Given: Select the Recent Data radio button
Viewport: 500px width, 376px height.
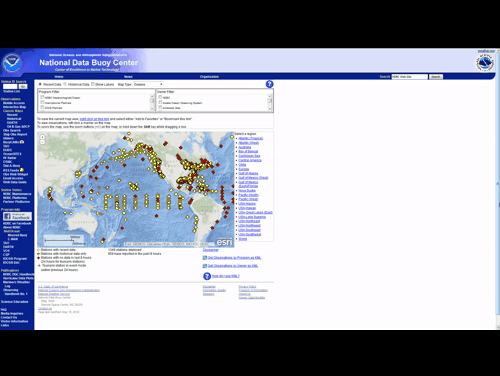Looking at the screenshot, I should click(40, 84).
